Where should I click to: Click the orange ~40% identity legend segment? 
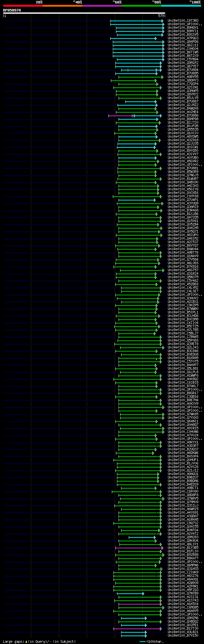tap(62, 6)
